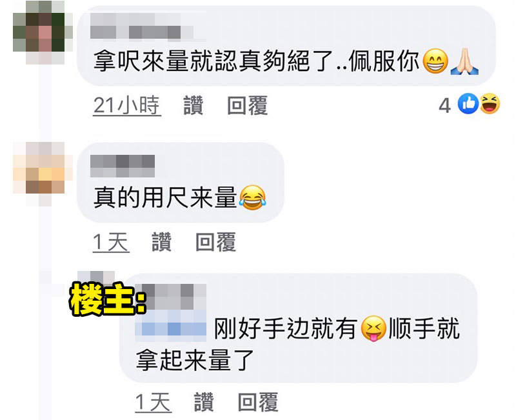Reply to the 真的用尺来量 comment
This screenshot has width=516, height=420.
tap(216, 242)
